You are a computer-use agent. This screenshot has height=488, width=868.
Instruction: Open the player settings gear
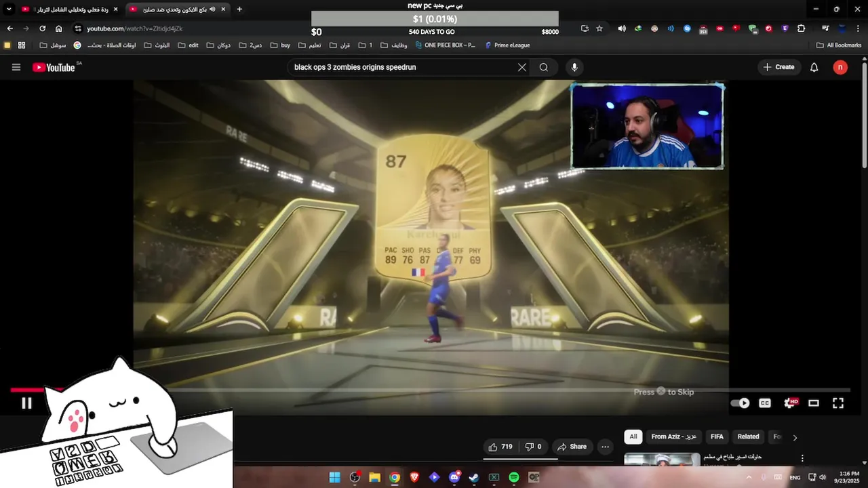point(790,403)
